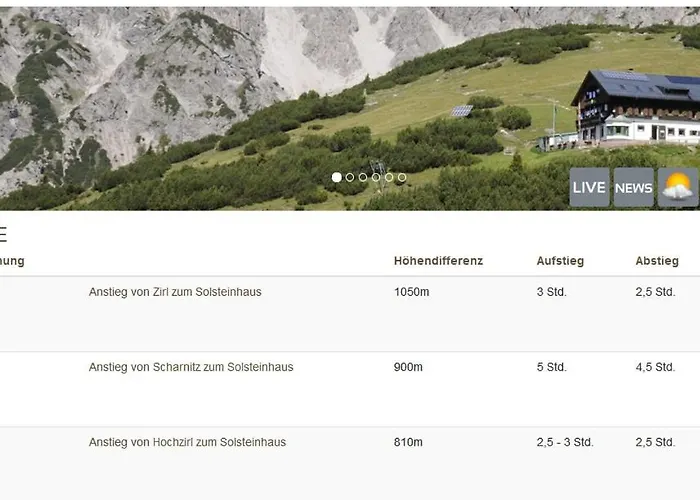Image resolution: width=700 pixels, height=500 pixels.
Task: Click the Abstieg column header
Action: 657,261
